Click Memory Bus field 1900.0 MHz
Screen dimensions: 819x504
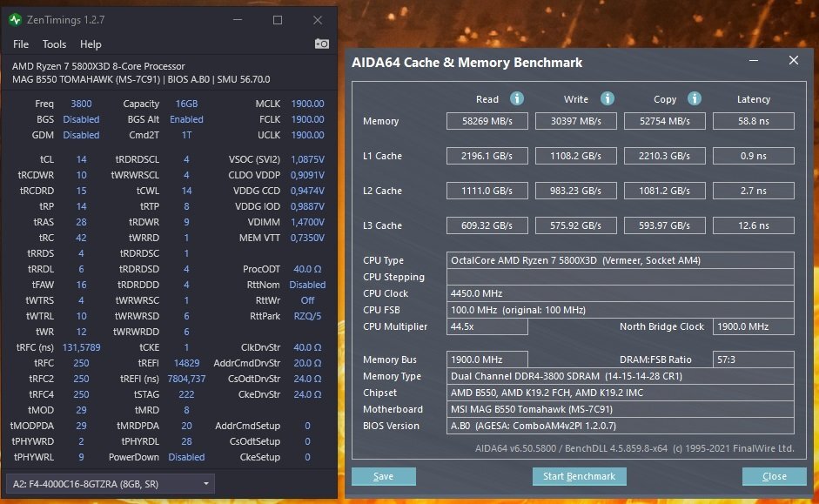pos(487,360)
